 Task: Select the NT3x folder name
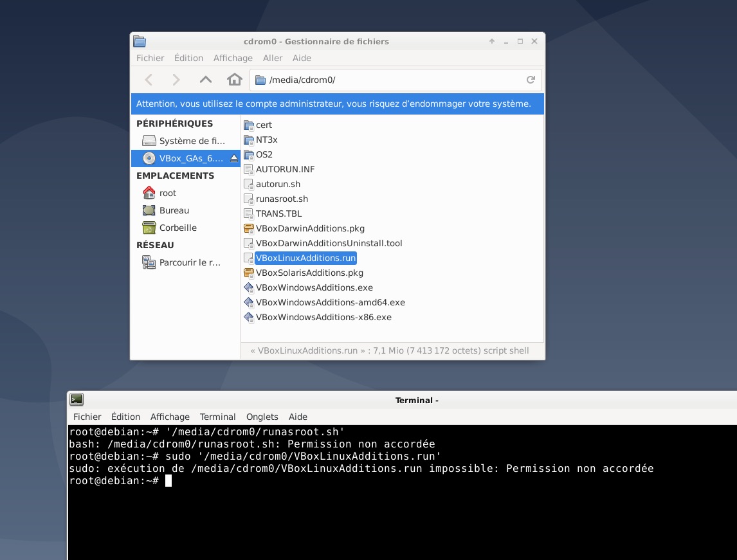[x=266, y=140]
